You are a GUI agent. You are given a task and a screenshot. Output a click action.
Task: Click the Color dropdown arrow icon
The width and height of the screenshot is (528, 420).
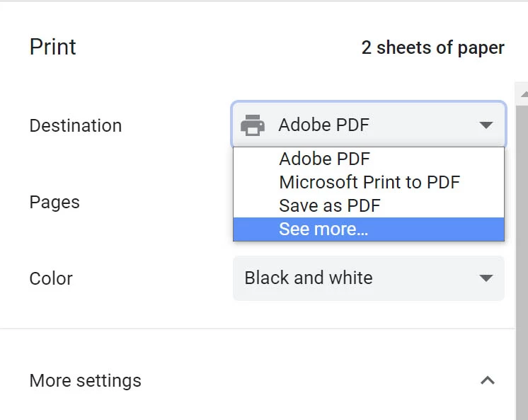tap(486, 278)
